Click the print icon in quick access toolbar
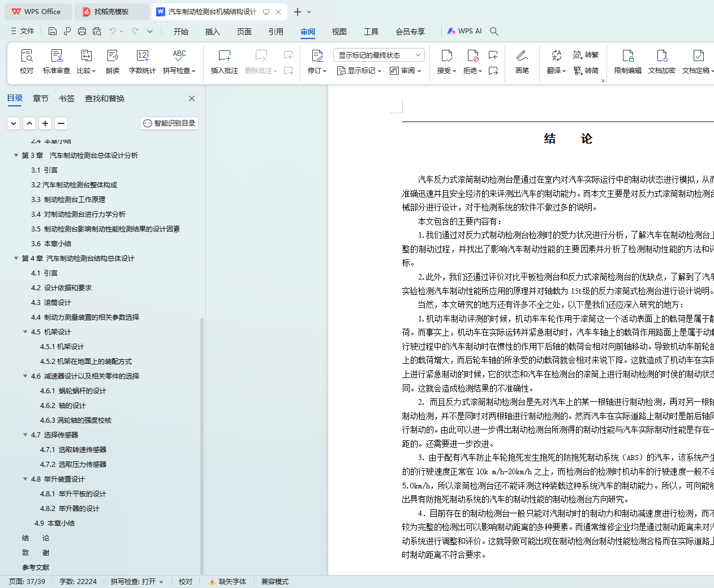The width and height of the screenshot is (714, 588). [x=82, y=31]
